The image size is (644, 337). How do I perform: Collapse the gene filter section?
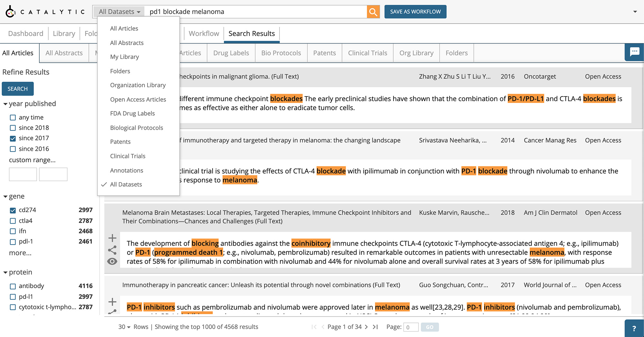pyautogui.click(x=5, y=197)
